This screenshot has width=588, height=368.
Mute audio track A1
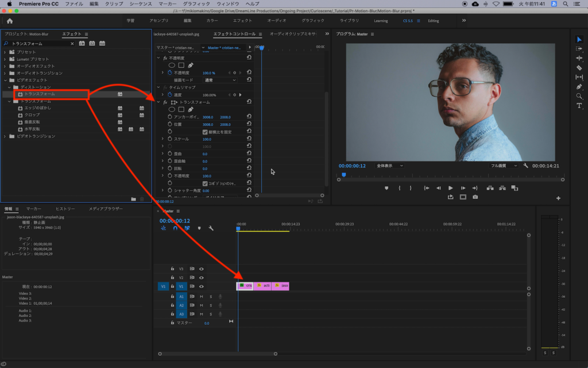point(201,297)
